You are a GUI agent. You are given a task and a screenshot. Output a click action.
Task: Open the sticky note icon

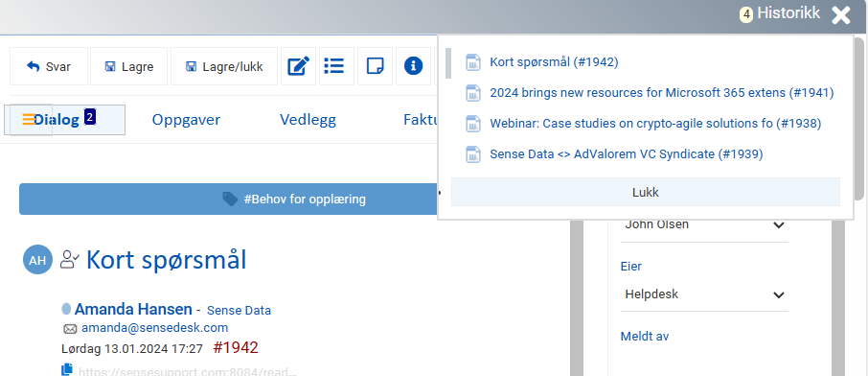point(375,66)
